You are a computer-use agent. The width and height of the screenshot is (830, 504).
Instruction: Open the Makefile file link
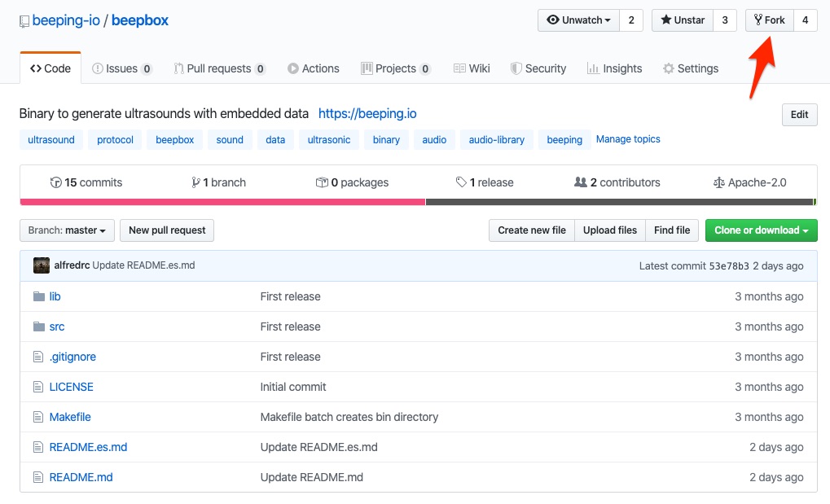pyautogui.click(x=70, y=417)
